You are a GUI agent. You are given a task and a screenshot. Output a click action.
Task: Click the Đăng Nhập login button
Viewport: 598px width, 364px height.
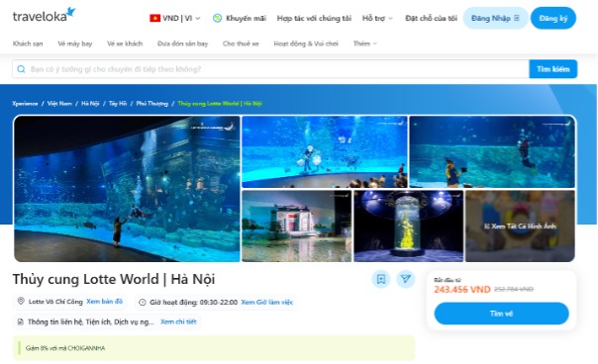495,18
